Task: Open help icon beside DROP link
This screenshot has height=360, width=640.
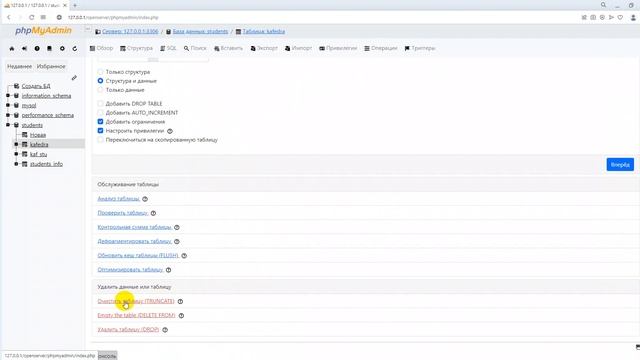Action: coord(165,330)
